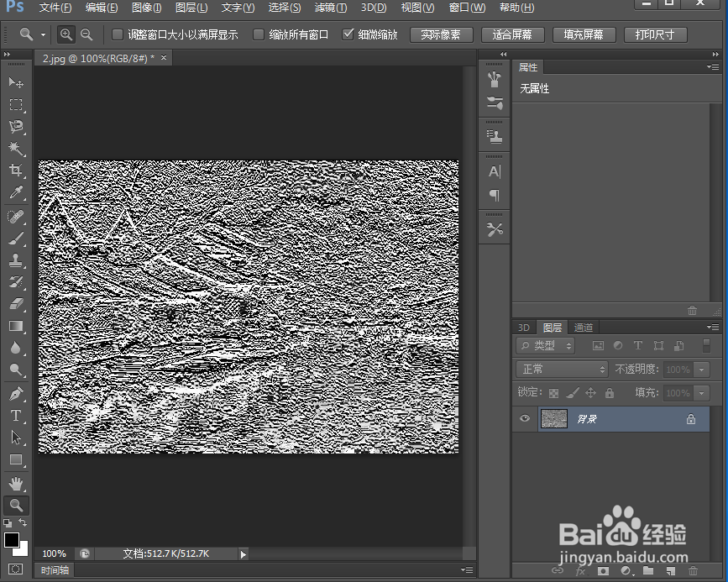
Task: Swap foreground and background colors
Action: click(23, 522)
